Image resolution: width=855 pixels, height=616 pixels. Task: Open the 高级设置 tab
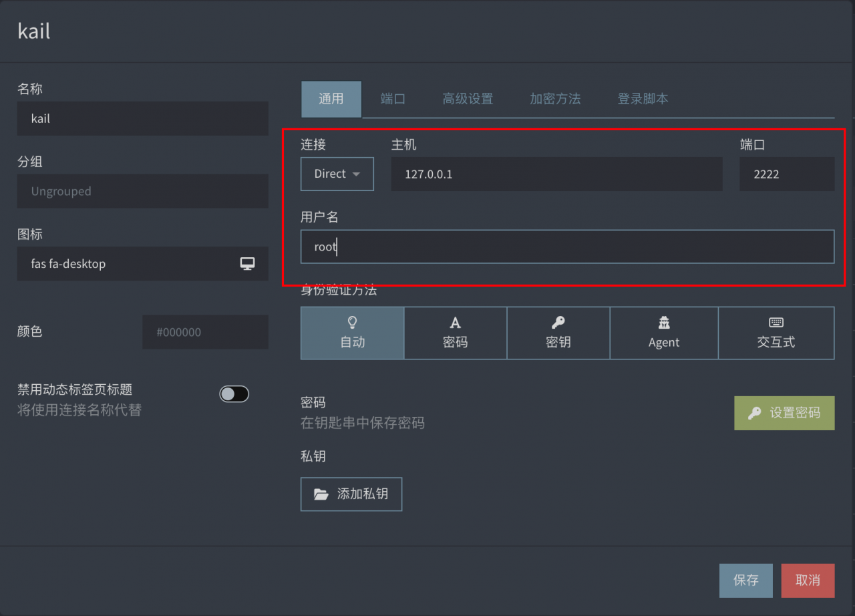[468, 99]
